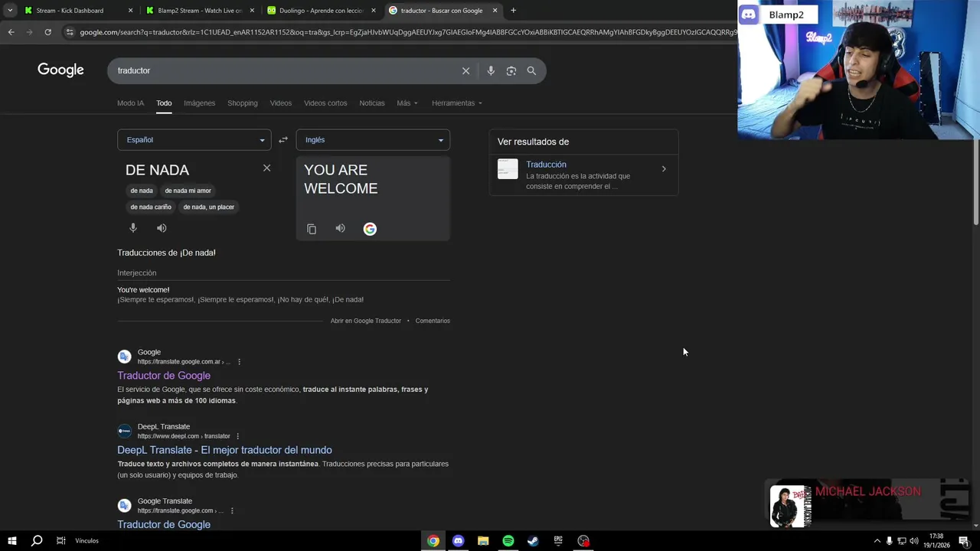Click the browser address bar
Screen dimensions: 980x551
point(406,32)
